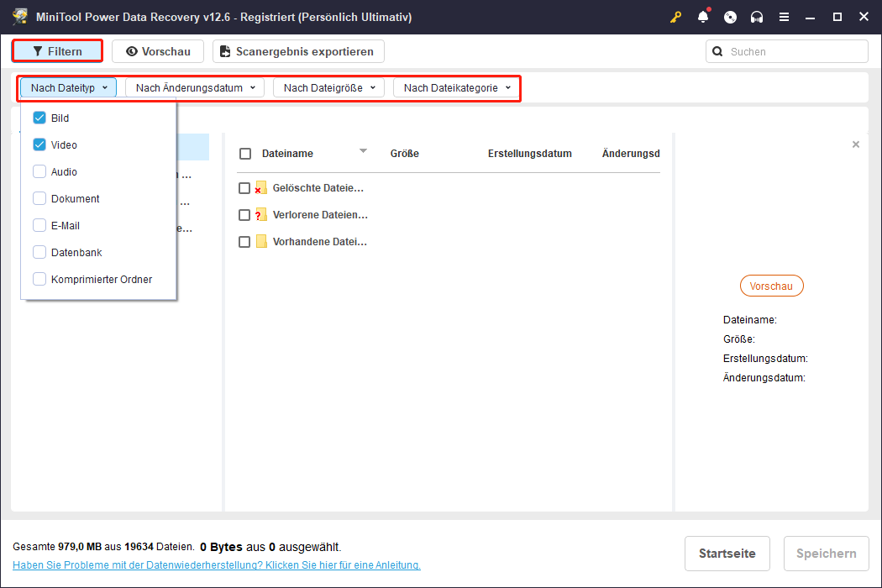882x588 pixels.
Task: Click the Speichern button
Action: [x=827, y=554]
